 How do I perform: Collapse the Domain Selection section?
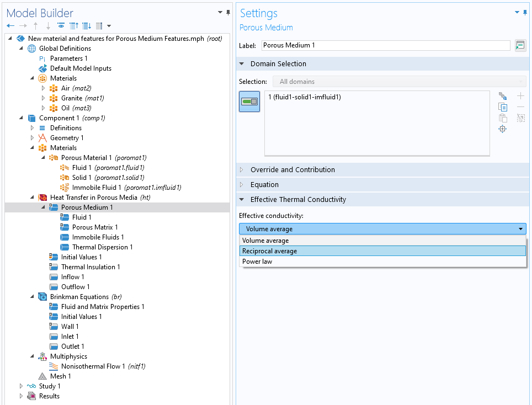pyautogui.click(x=242, y=64)
